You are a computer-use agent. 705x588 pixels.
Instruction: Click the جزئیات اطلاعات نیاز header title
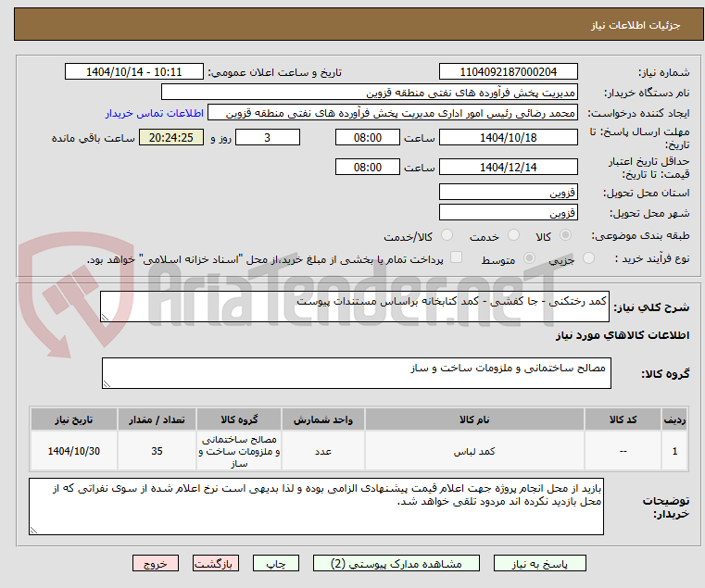(636, 25)
